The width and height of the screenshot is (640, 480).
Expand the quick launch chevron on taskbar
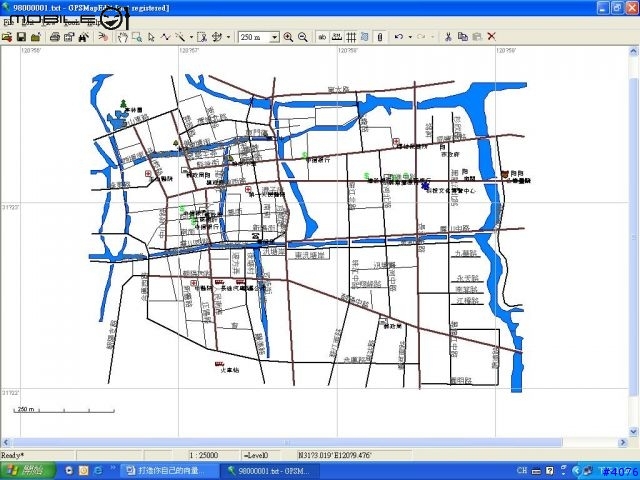coord(113,469)
